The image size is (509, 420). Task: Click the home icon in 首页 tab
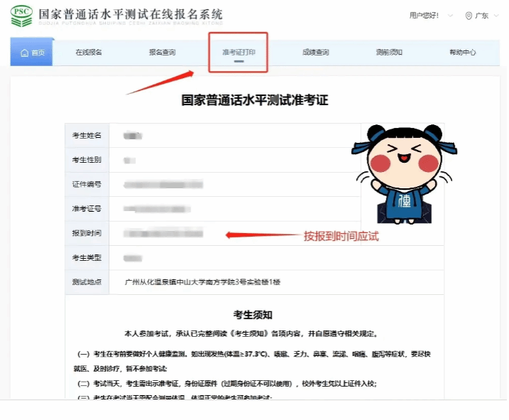point(25,53)
